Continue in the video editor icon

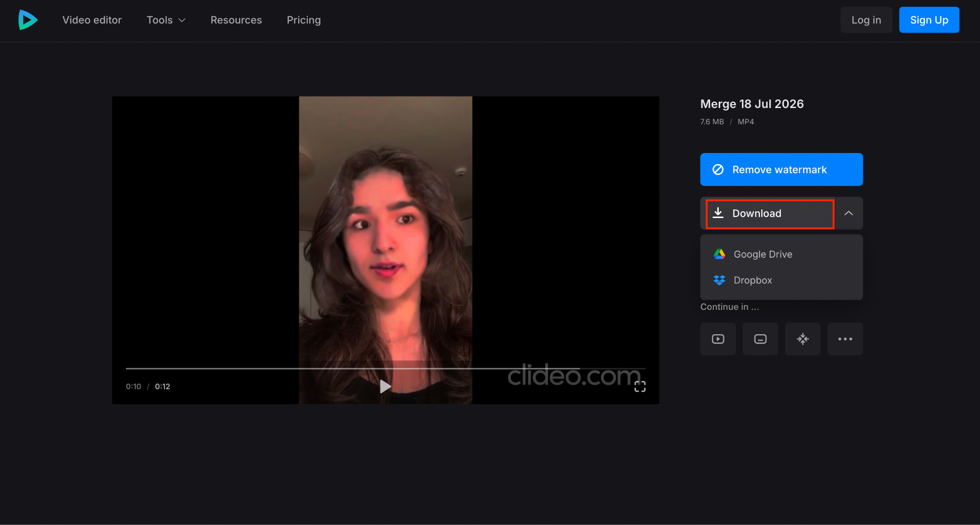[x=718, y=339]
